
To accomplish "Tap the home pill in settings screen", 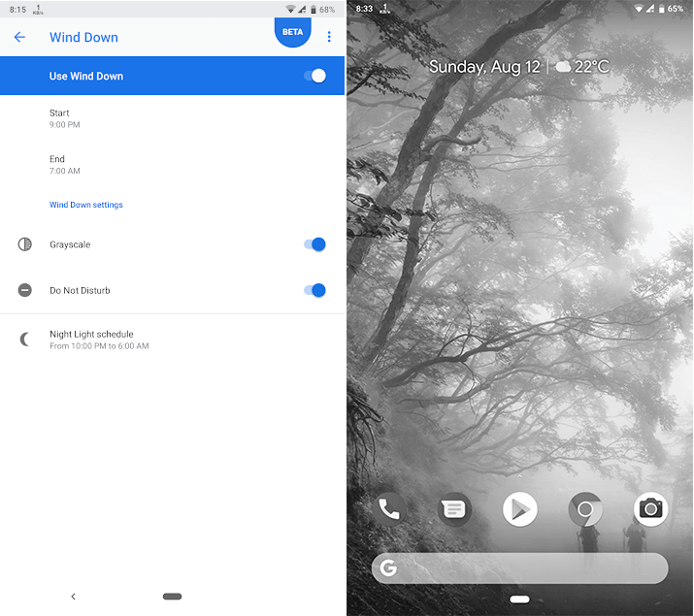I will tap(172, 597).
